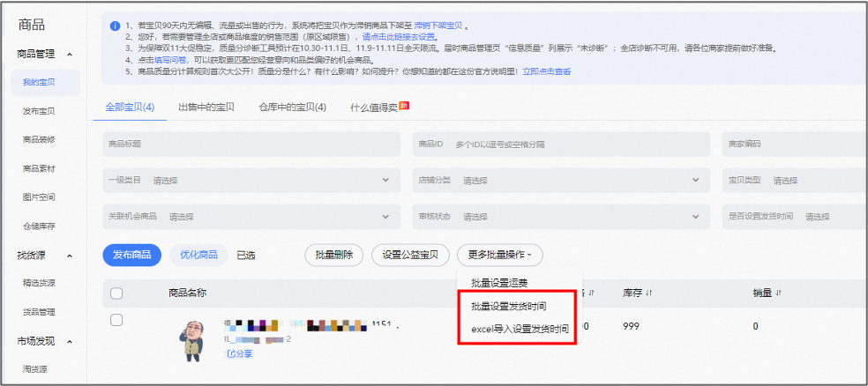This screenshot has height=386, width=868.
Task: Open the 一级类目 dropdown
Action: pyautogui.click(x=251, y=181)
